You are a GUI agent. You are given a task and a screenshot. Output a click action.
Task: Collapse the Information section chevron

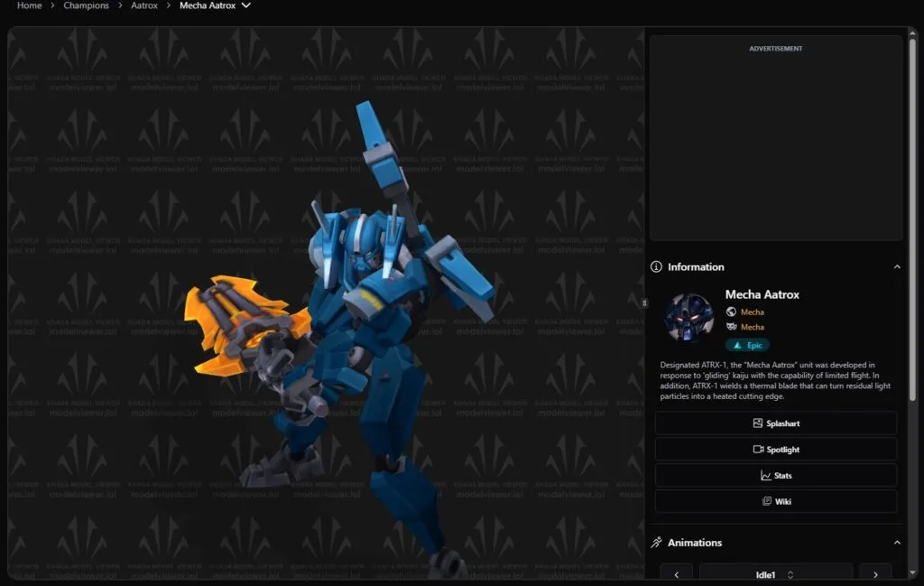click(x=897, y=266)
